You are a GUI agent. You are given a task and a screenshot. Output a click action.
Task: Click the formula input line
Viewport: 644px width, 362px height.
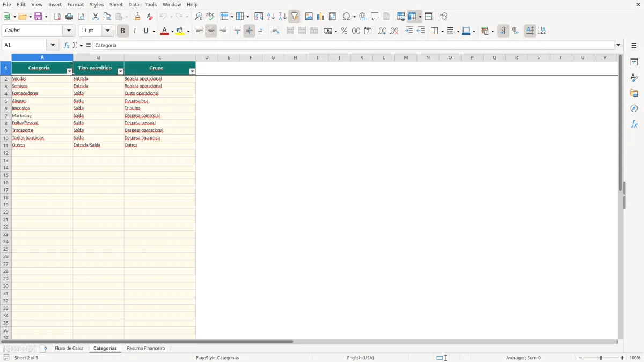[x=354, y=45]
